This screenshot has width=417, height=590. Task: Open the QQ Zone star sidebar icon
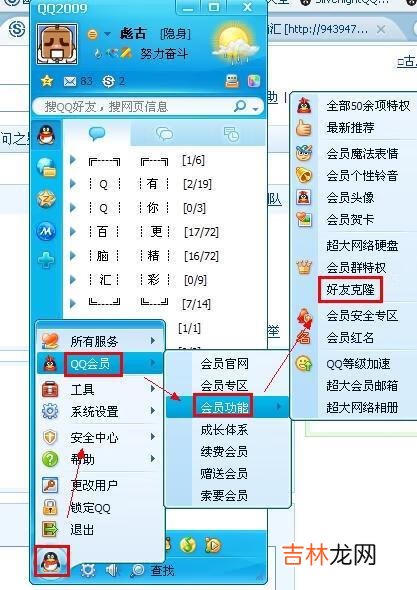pyautogui.click(x=46, y=199)
